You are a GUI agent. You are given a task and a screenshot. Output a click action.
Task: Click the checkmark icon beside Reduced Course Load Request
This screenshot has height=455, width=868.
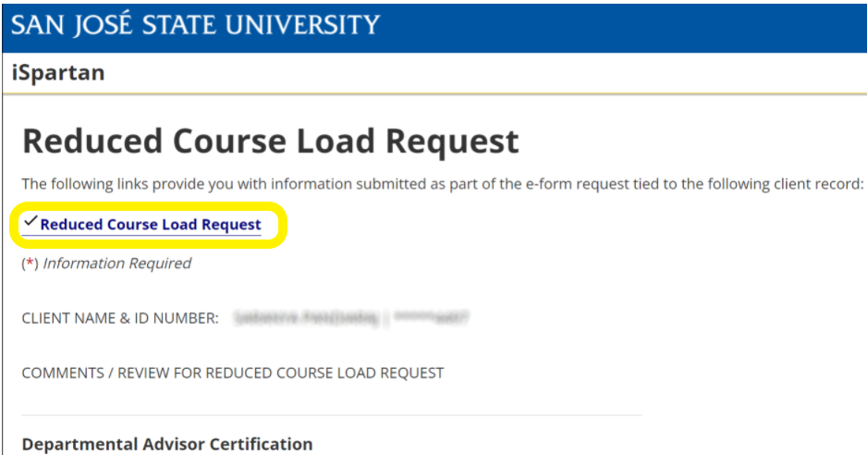30,222
